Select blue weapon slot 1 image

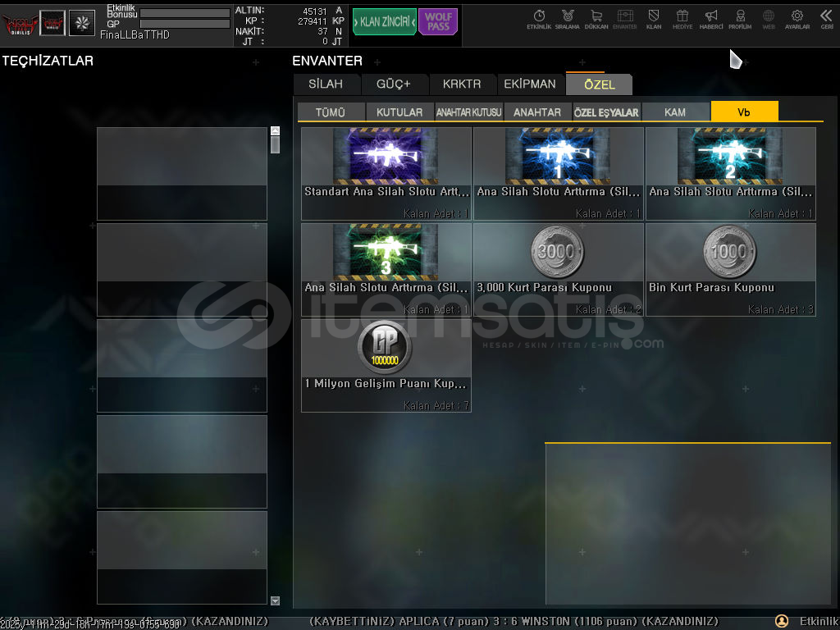coord(558,156)
